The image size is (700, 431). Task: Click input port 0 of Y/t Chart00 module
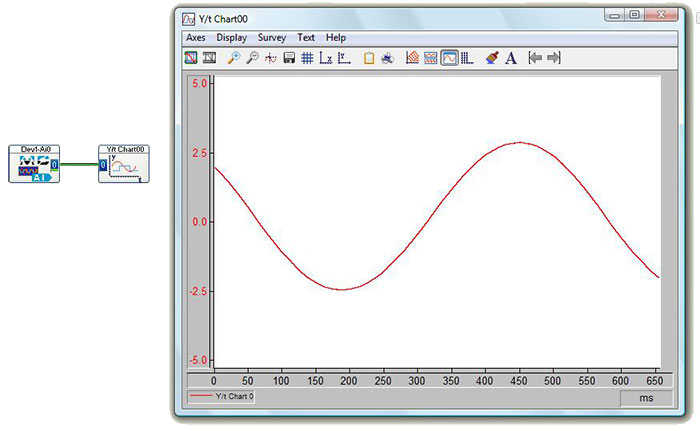103,165
